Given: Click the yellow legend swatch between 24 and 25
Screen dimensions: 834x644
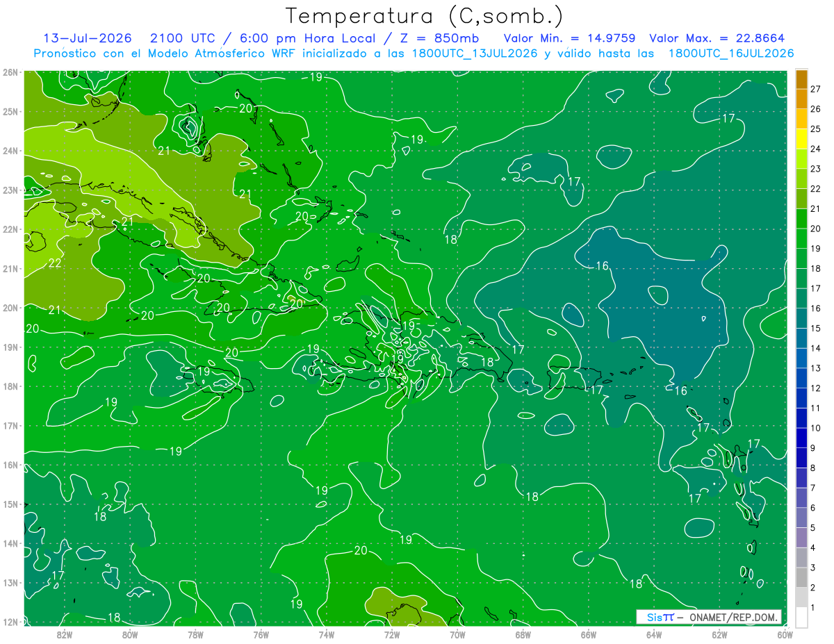Looking at the screenshot, I should tap(801, 140).
